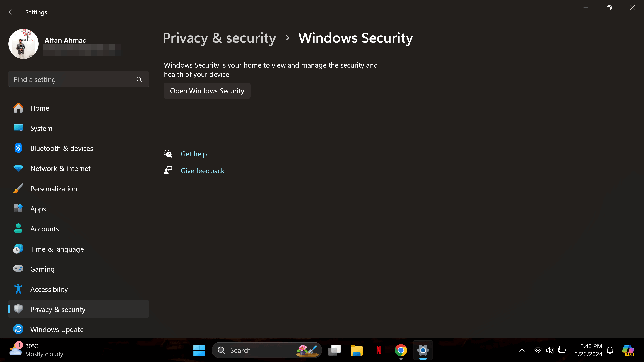Screen dimensions: 644x362
Task: Click the Windows Update sync icon
Action: tap(18, 329)
